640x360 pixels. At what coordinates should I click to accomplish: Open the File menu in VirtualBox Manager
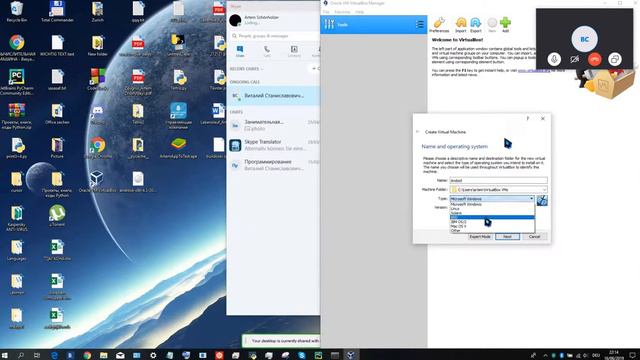pos(326,12)
